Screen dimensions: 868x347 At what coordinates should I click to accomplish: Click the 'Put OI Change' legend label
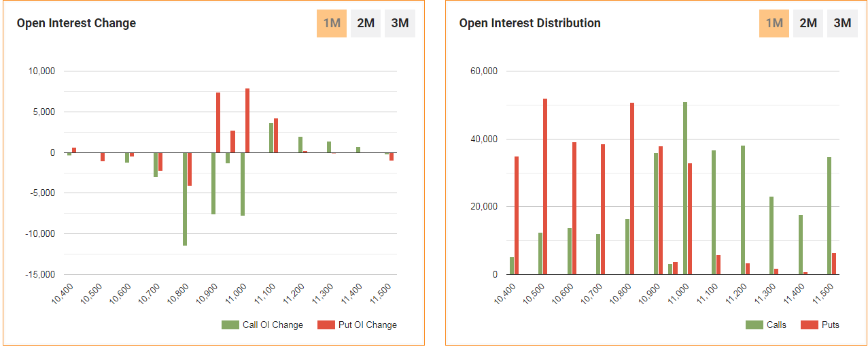click(367, 325)
